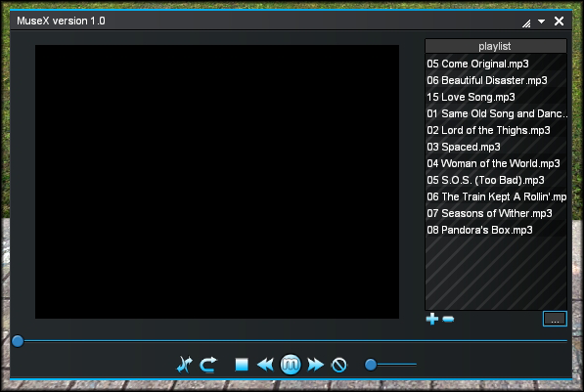Select 05 S.O.S. (Too Bad).mp3
The image size is (584, 392).
click(496, 180)
